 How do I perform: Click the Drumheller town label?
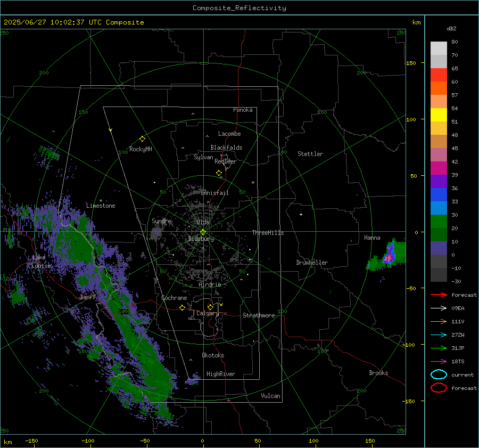312,263
